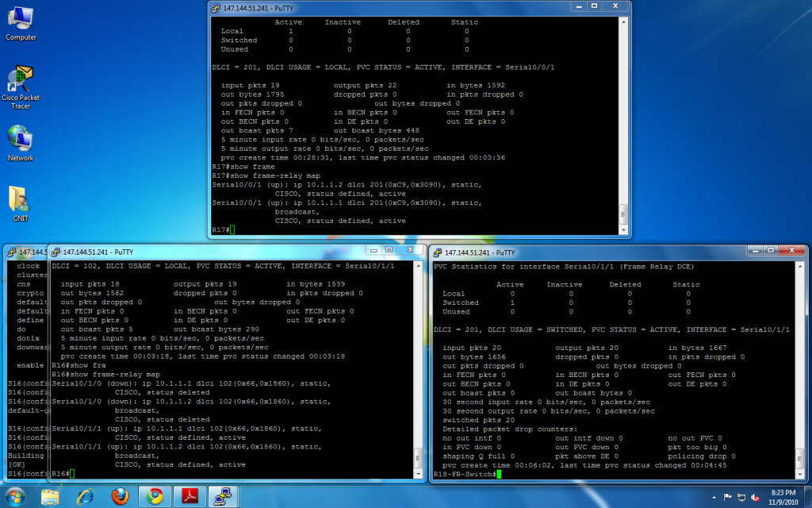The image size is (812, 508).
Task: Open Firefox from the taskbar
Action: pyautogui.click(x=120, y=497)
